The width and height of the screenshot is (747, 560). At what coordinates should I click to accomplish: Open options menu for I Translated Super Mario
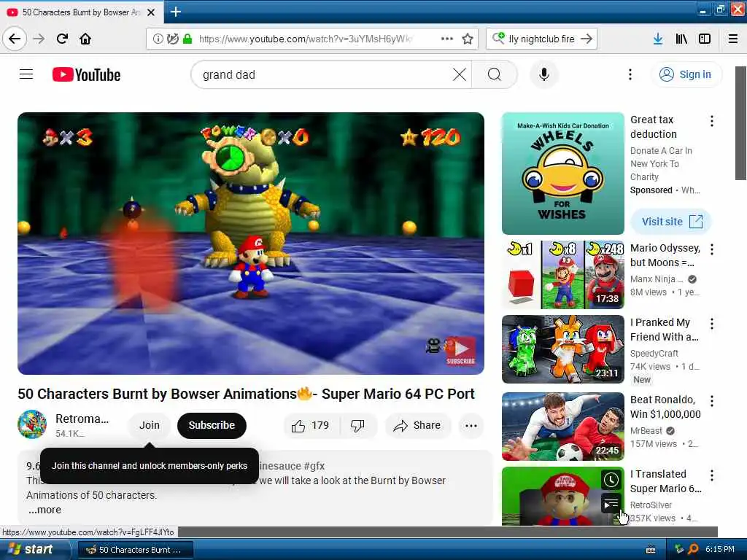tap(712, 475)
